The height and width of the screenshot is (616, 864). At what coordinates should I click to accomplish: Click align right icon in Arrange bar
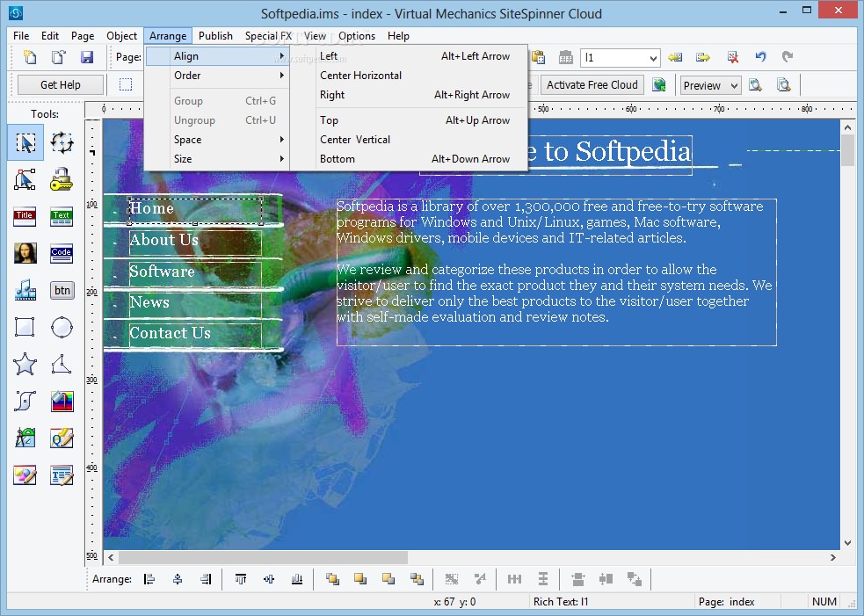pyautogui.click(x=206, y=579)
